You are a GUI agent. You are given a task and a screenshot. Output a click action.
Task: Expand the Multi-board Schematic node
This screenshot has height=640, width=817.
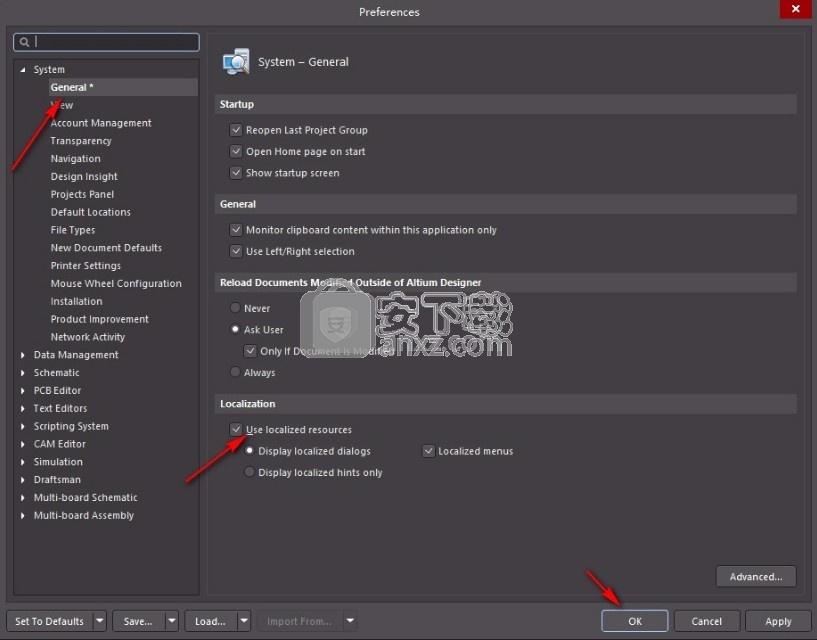tap(22, 498)
